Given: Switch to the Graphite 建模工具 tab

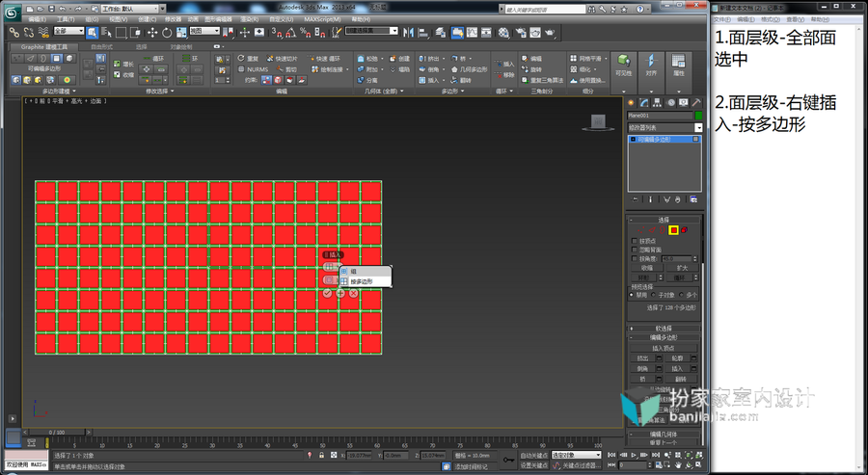Looking at the screenshot, I should point(44,47).
